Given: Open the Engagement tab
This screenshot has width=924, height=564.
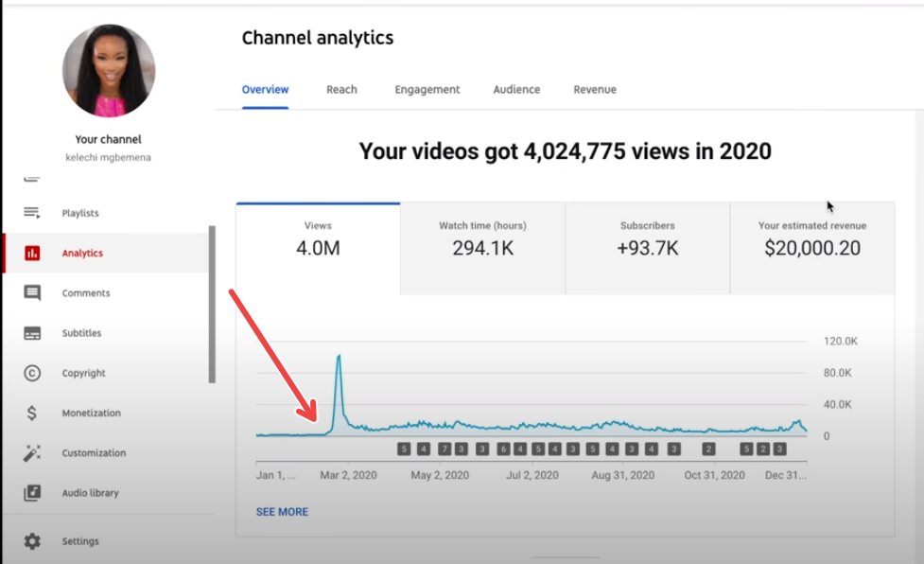Looking at the screenshot, I should coord(427,89).
